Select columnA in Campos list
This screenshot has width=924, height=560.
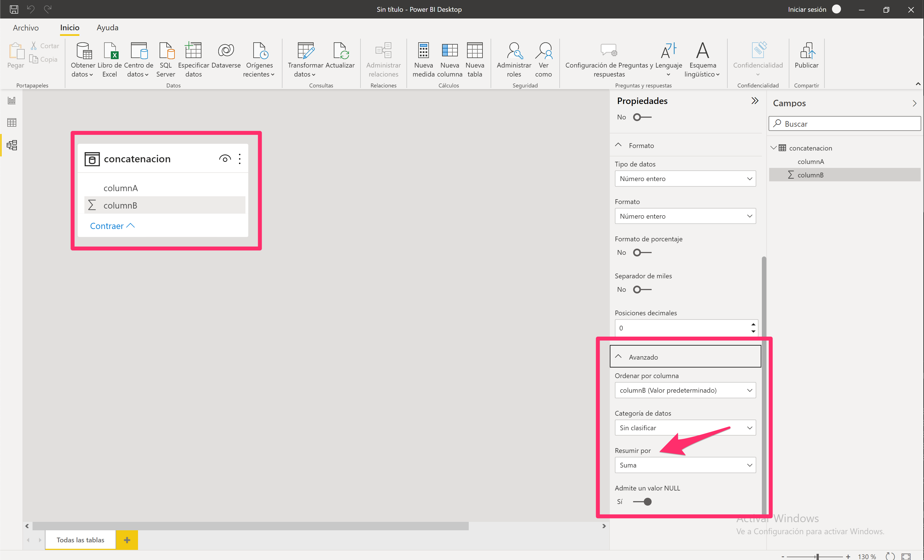pos(810,161)
